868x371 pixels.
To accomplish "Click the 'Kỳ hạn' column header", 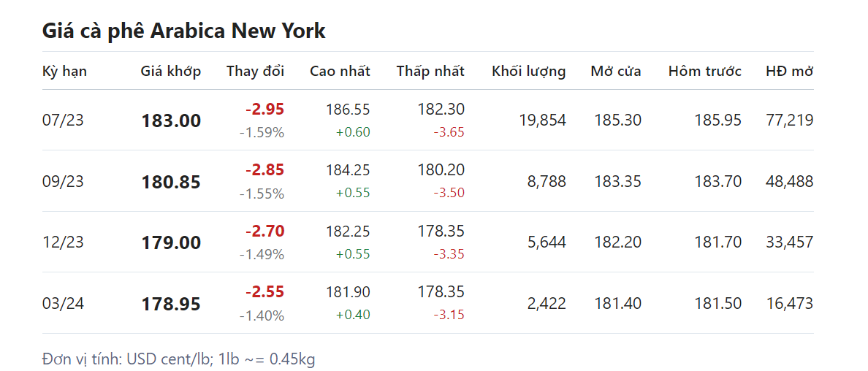I will (x=64, y=71).
